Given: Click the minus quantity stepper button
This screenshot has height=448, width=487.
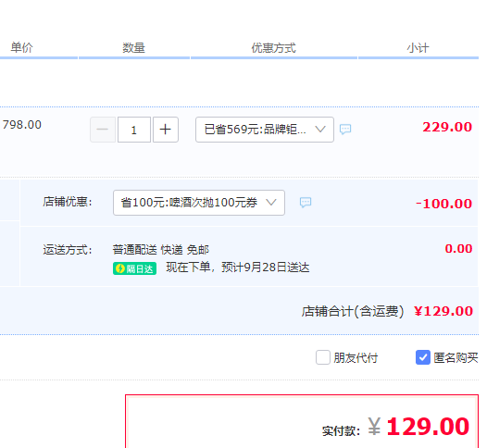Looking at the screenshot, I should click(103, 130).
